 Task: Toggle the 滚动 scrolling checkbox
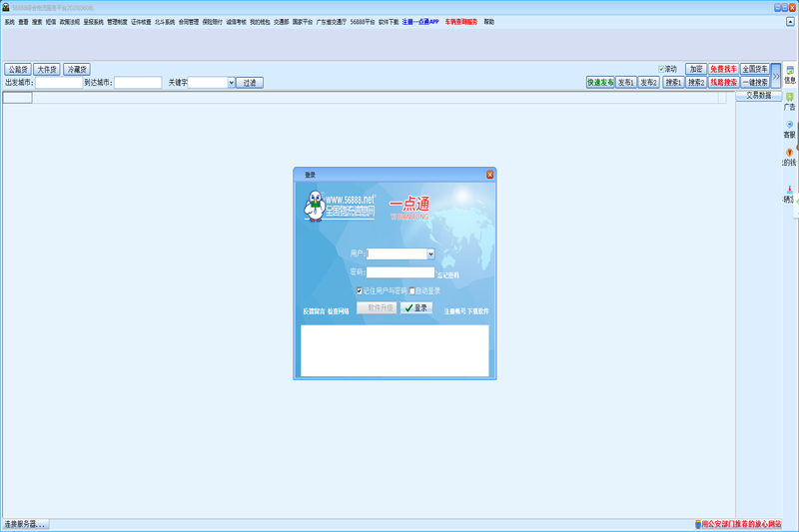click(x=661, y=69)
